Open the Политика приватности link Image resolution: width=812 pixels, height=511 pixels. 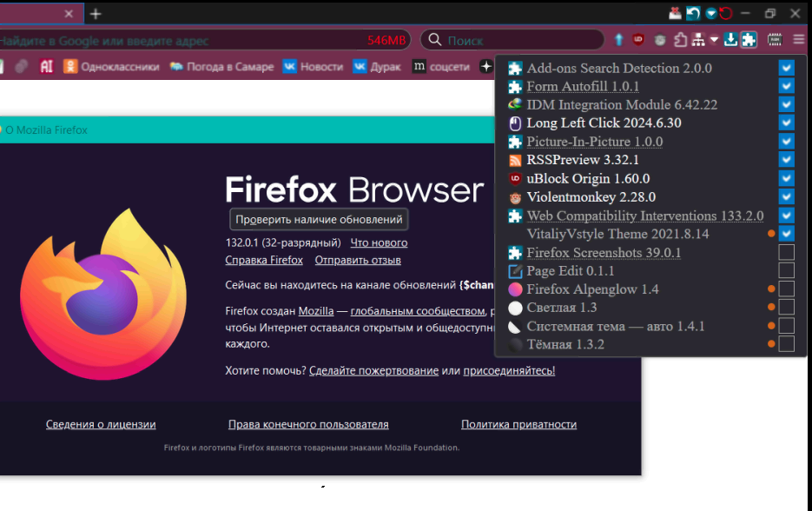[518, 424]
